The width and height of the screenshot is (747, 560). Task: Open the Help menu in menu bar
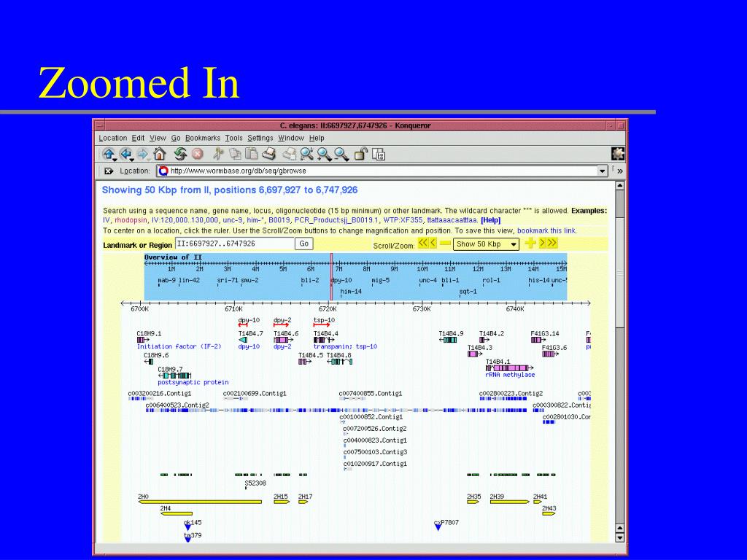tap(317, 138)
